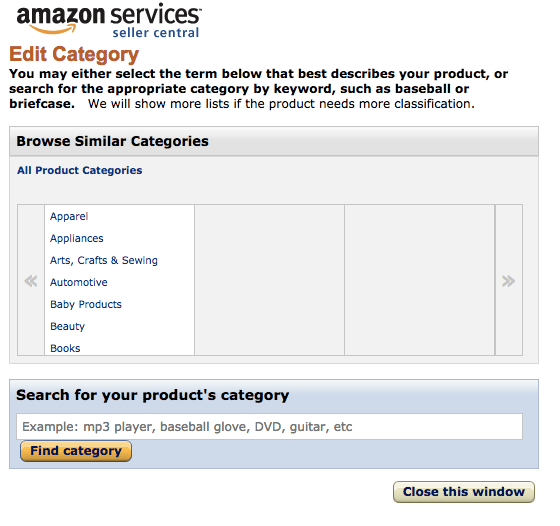Click the empty middle subcategory pane
This screenshot has width=560, height=526.
click(270, 280)
